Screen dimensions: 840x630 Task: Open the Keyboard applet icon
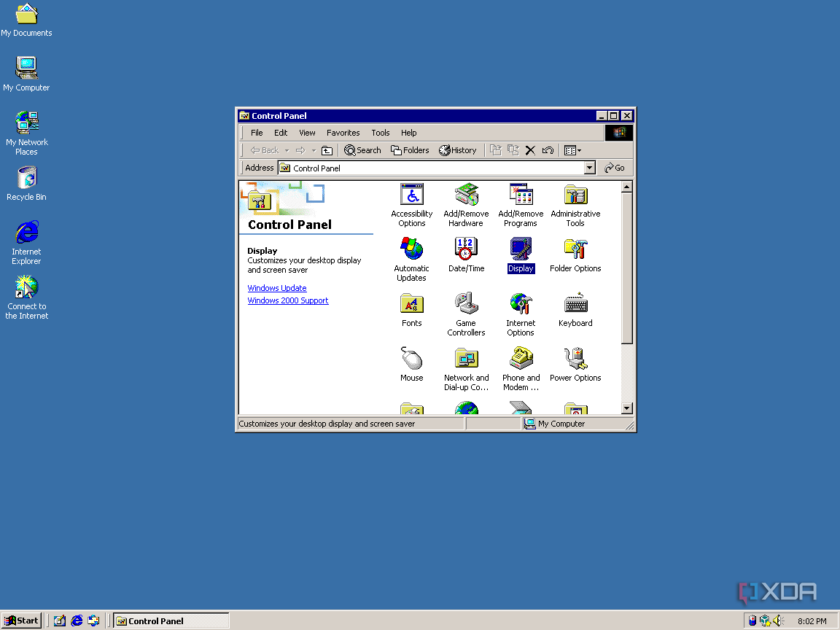(575, 304)
